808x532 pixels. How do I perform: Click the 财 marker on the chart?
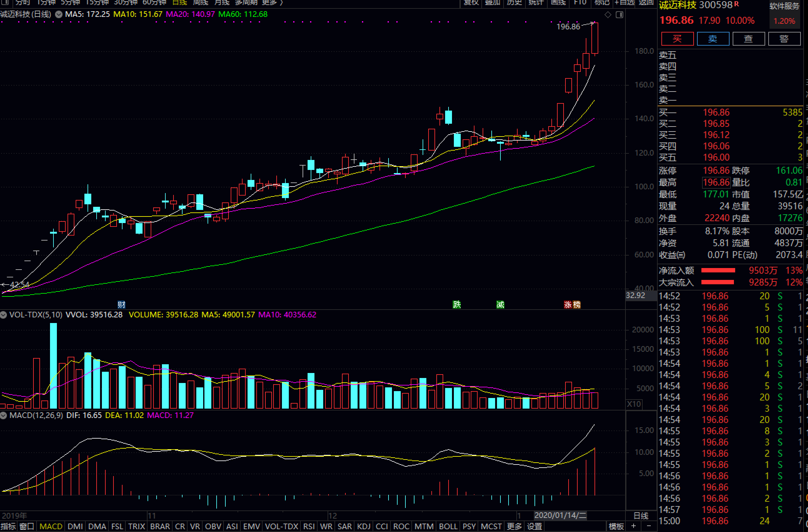coord(121,304)
